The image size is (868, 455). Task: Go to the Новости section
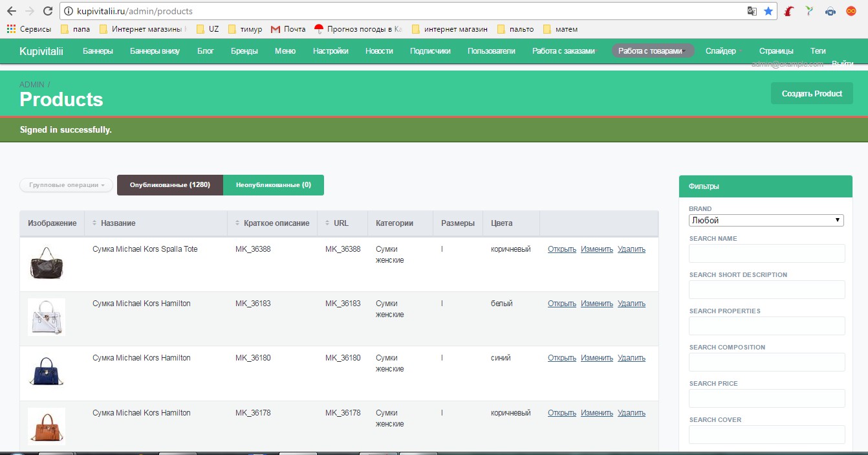(x=379, y=51)
